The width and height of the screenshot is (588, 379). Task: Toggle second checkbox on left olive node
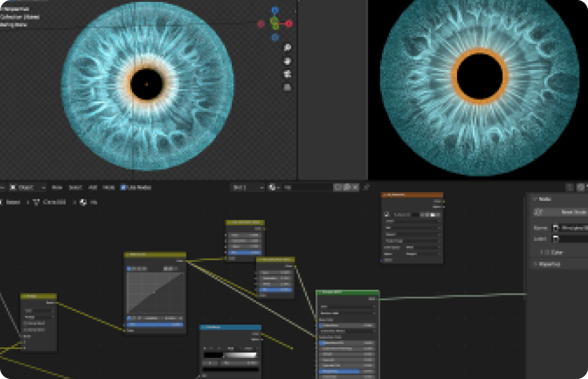point(25,330)
